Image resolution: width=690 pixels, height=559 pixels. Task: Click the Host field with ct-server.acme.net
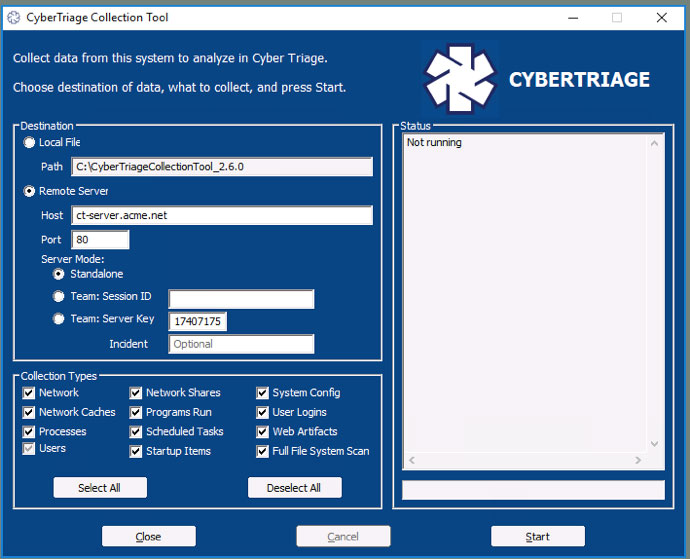(222, 215)
